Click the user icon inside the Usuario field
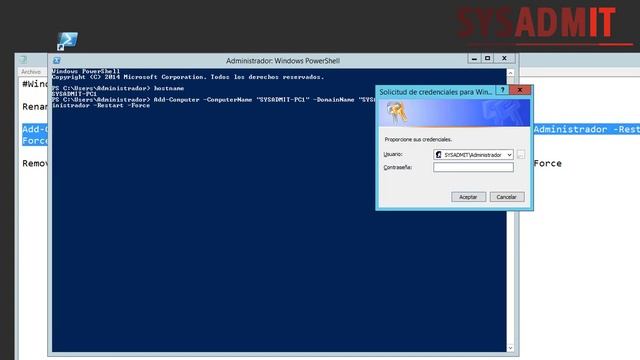Image resolution: width=640 pixels, height=360 pixels. click(x=439, y=155)
